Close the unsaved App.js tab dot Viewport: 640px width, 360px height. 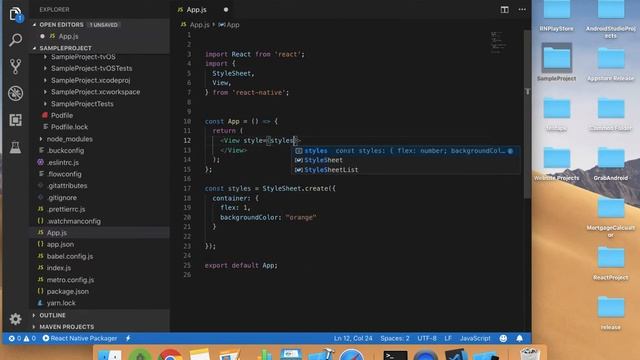coord(226,9)
